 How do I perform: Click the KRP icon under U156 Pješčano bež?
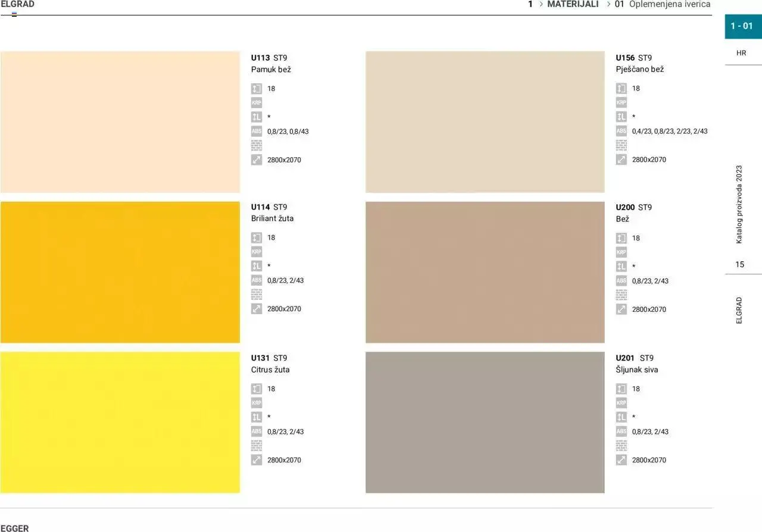click(622, 102)
